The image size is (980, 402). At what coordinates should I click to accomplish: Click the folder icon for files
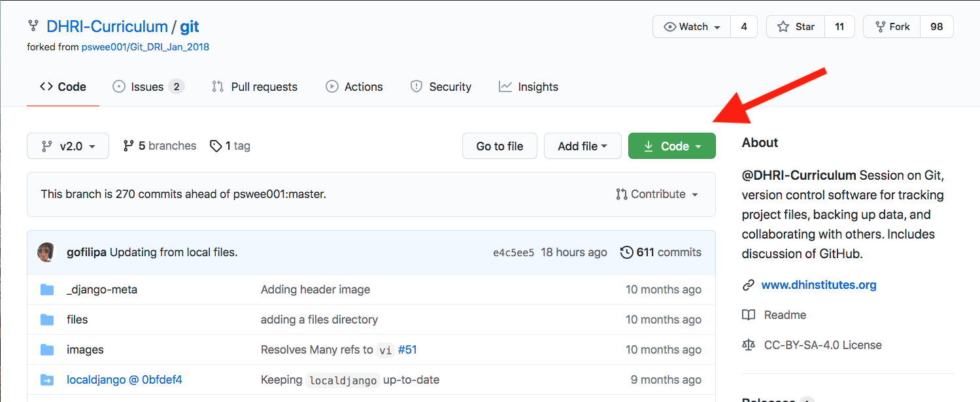[x=47, y=320]
